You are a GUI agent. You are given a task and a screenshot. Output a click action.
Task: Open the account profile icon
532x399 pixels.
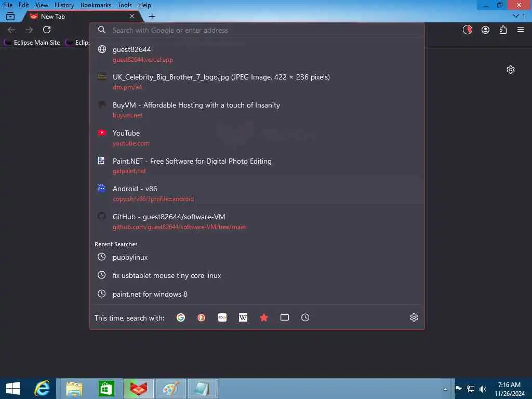486,30
